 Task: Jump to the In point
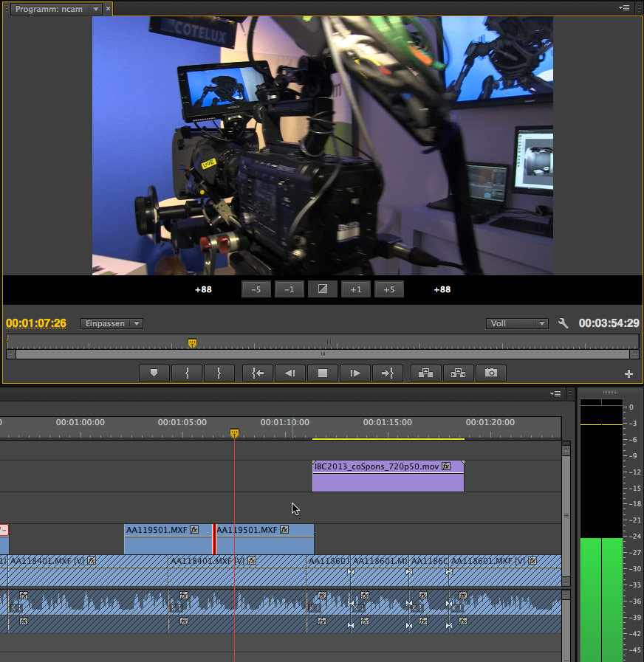(258, 373)
